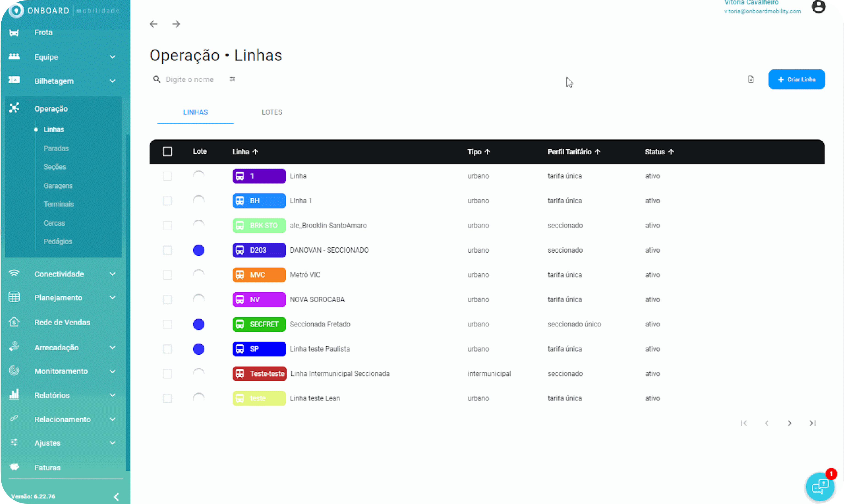This screenshot has height=504, width=844.
Task: Click the Operação network icon
Action: [14, 108]
